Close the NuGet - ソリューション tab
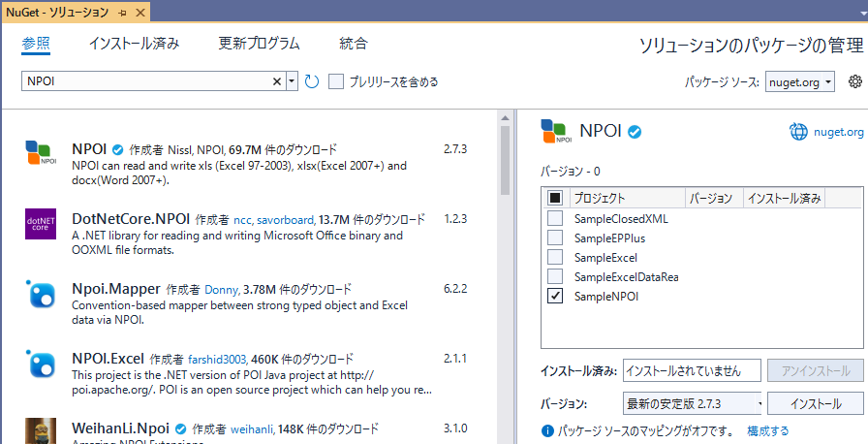This screenshot has height=444, width=868. point(139,13)
